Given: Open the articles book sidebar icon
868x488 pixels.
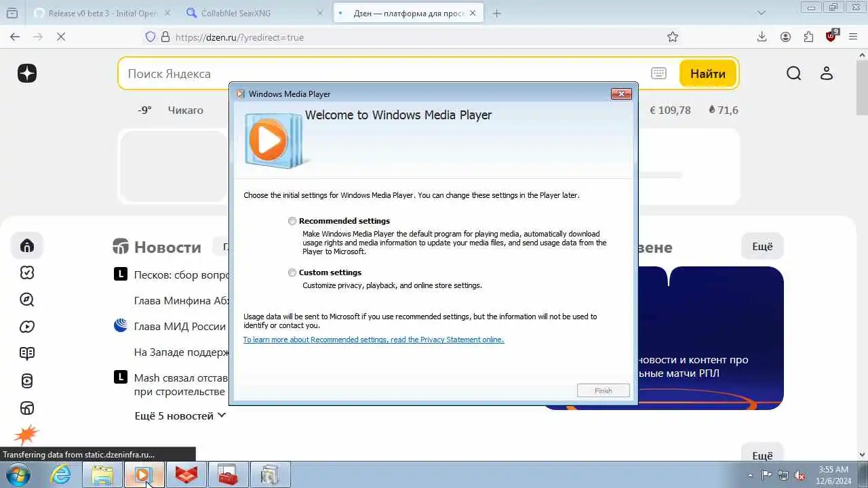Looking at the screenshot, I should (27, 353).
